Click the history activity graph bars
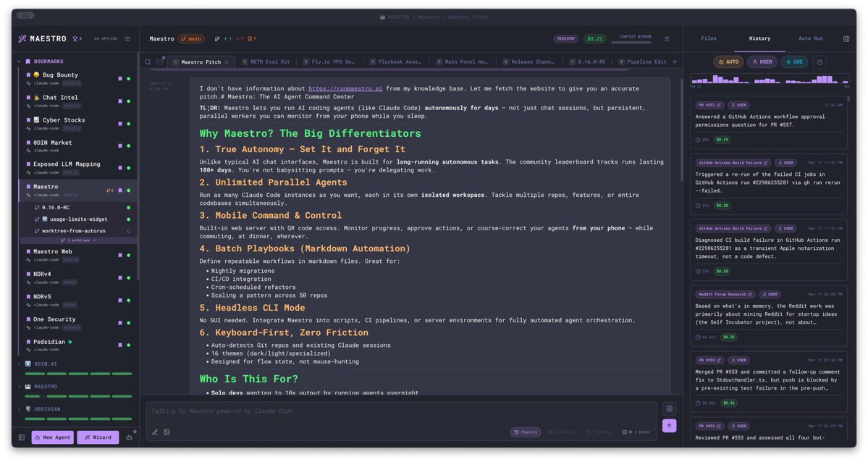 coord(770,79)
